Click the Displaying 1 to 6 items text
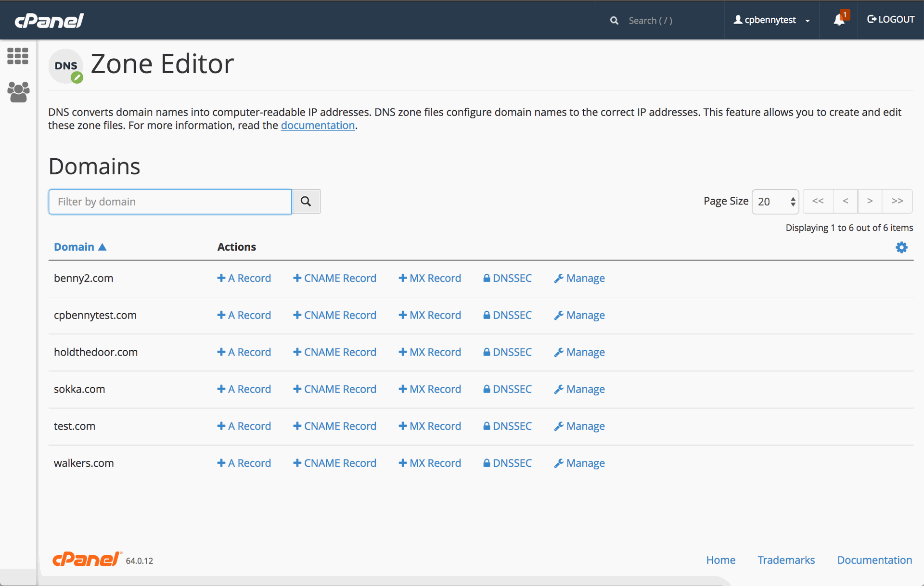 [x=849, y=228]
